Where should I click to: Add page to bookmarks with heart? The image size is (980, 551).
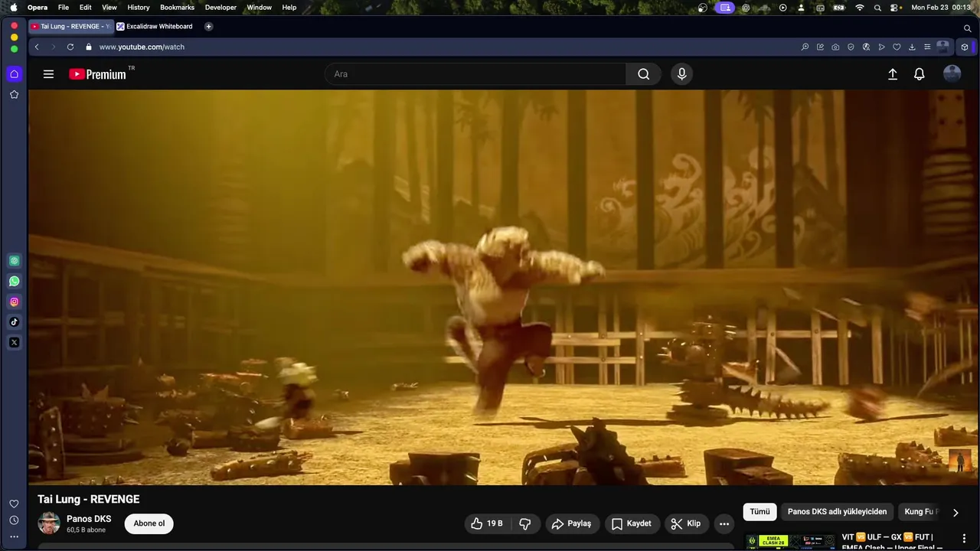[x=897, y=47]
